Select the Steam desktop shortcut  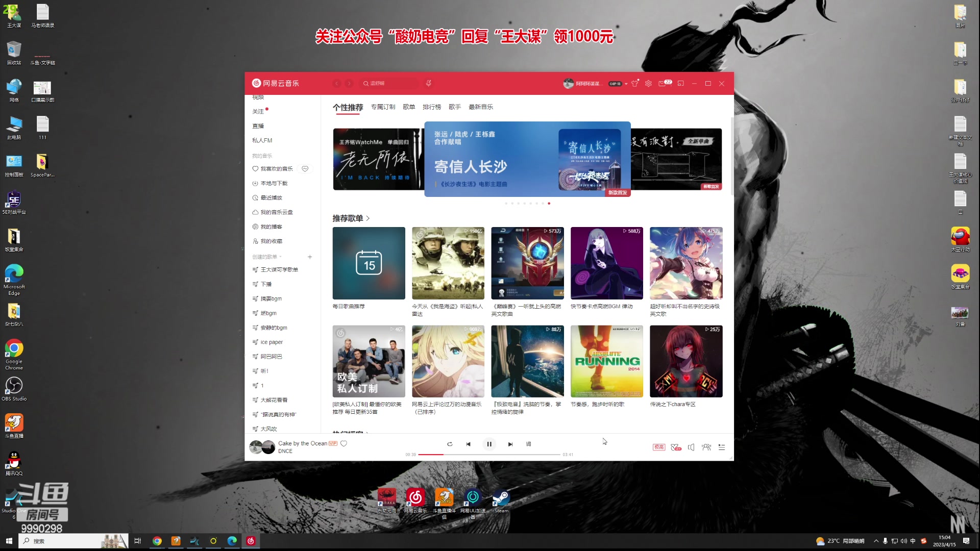(501, 500)
